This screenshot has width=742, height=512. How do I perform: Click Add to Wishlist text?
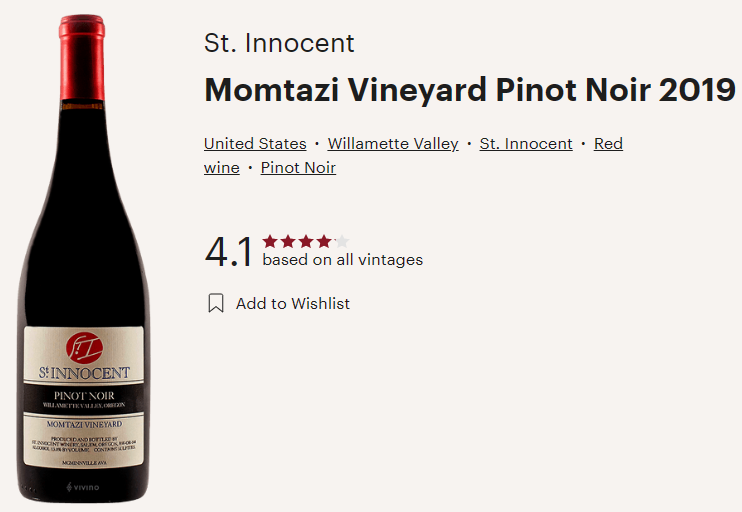(293, 303)
